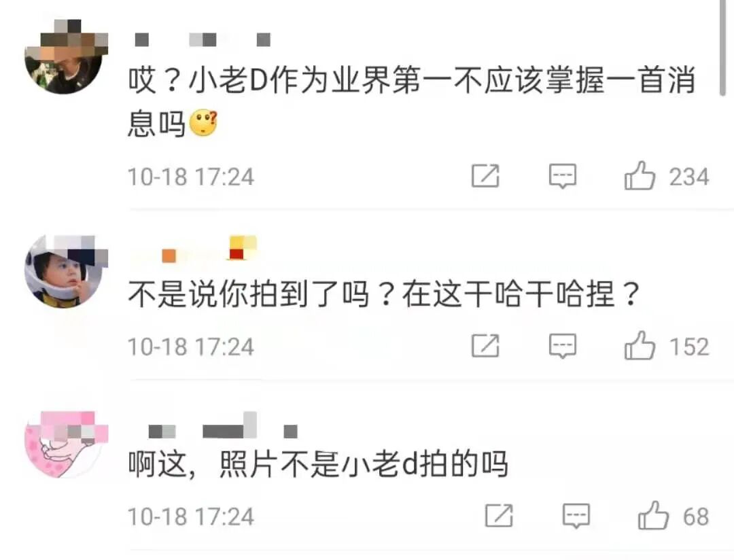Like the comment with 234 likes
Viewport: 734px width, 560px height.
(x=639, y=176)
